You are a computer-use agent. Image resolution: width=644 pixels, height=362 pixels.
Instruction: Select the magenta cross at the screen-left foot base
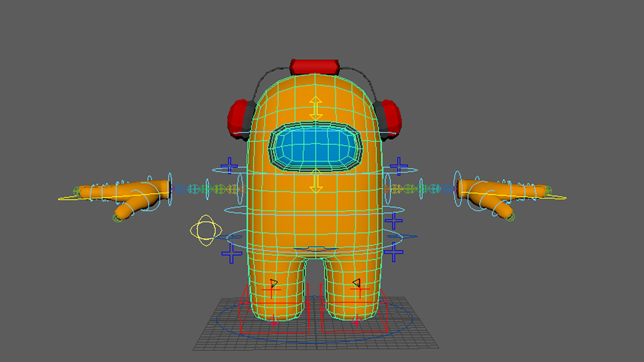pyautogui.click(x=273, y=322)
